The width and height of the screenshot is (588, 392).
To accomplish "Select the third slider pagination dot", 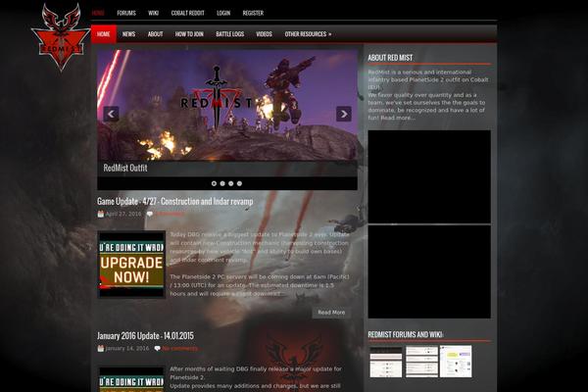I will [231, 183].
